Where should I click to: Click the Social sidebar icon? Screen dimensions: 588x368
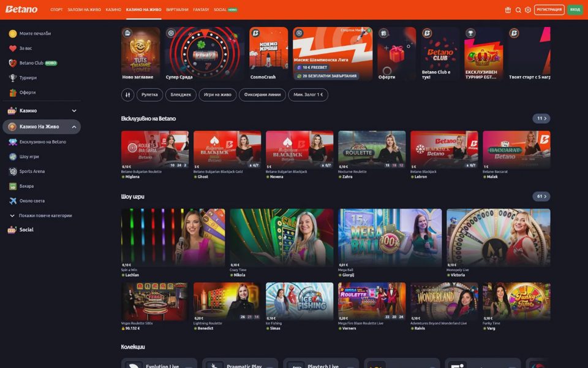tap(12, 230)
